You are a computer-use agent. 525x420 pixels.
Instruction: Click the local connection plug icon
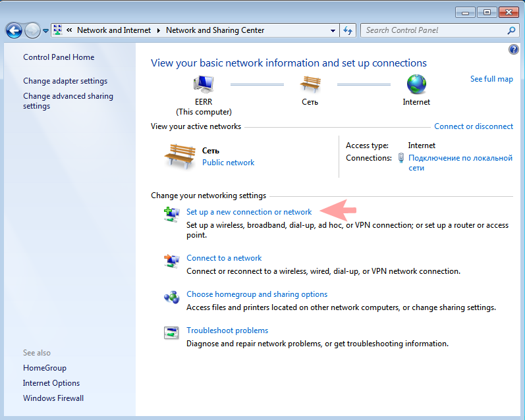coord(401,157)
